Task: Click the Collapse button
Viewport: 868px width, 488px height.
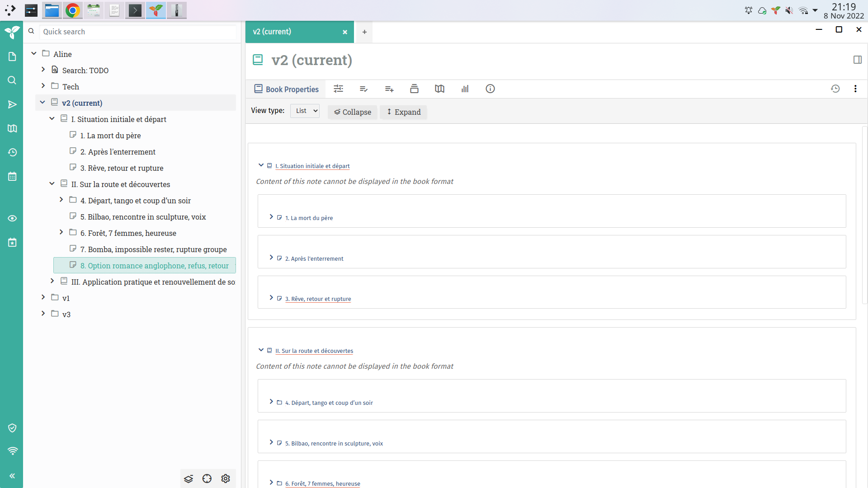Action: click(x=352, y=112)
